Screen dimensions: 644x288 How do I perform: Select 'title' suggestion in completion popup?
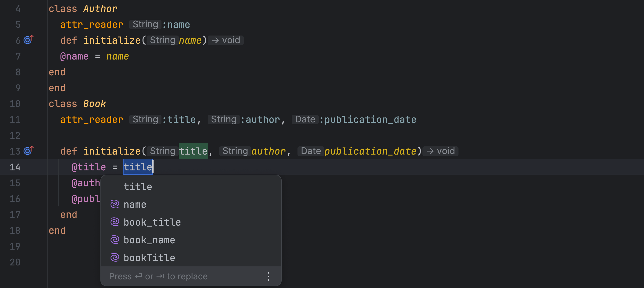pyautogui.click(x=138, y=186)
